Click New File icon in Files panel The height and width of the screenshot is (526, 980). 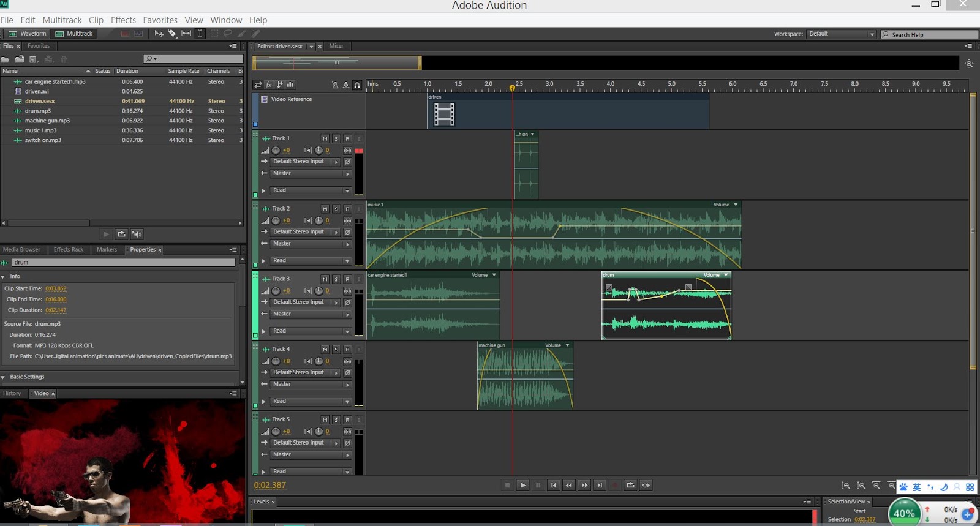34,59
